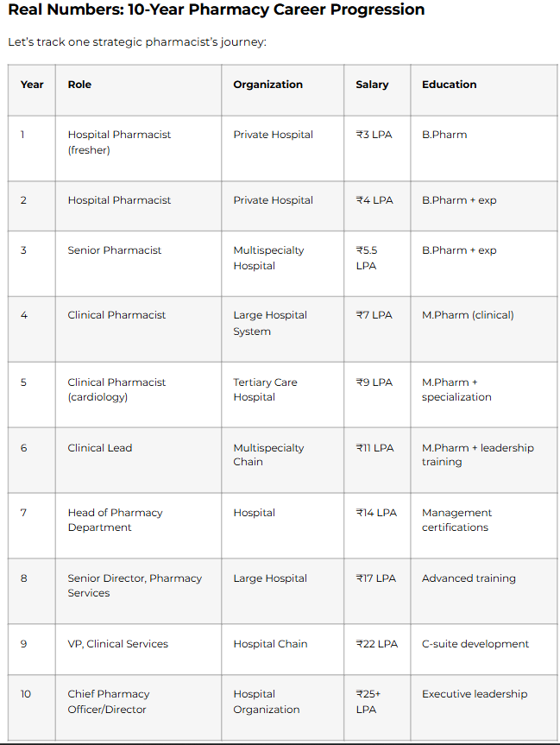Click the 'Year' column header
The image size is (560, 745).
click(x=32, y=85)
